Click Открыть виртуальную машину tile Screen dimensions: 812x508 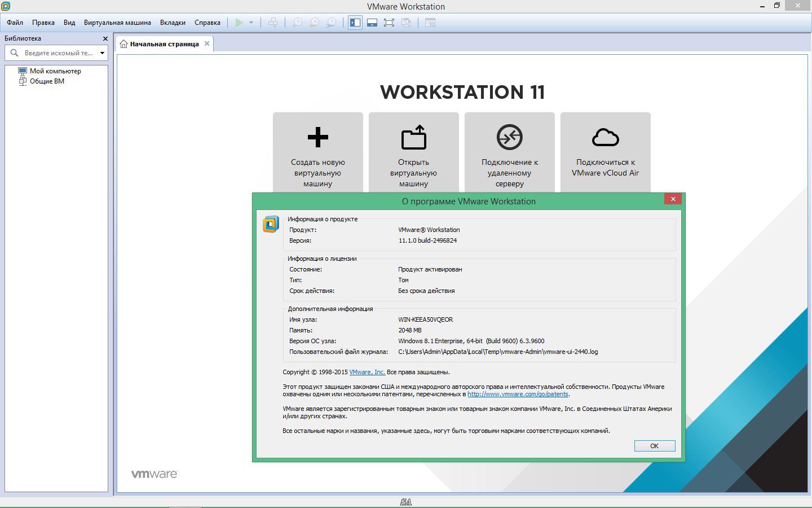pyautogui.click(x=414, y=152)
